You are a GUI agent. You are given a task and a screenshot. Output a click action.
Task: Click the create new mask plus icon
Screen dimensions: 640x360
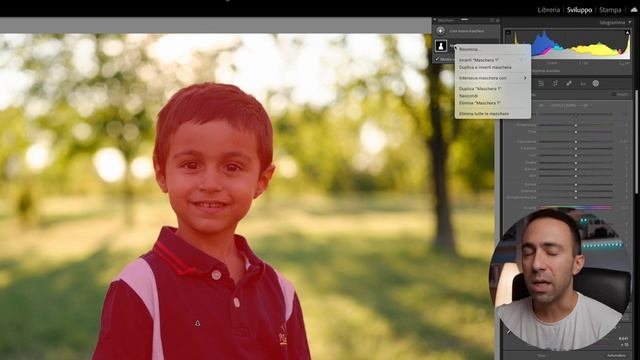(x=440, y=31)
